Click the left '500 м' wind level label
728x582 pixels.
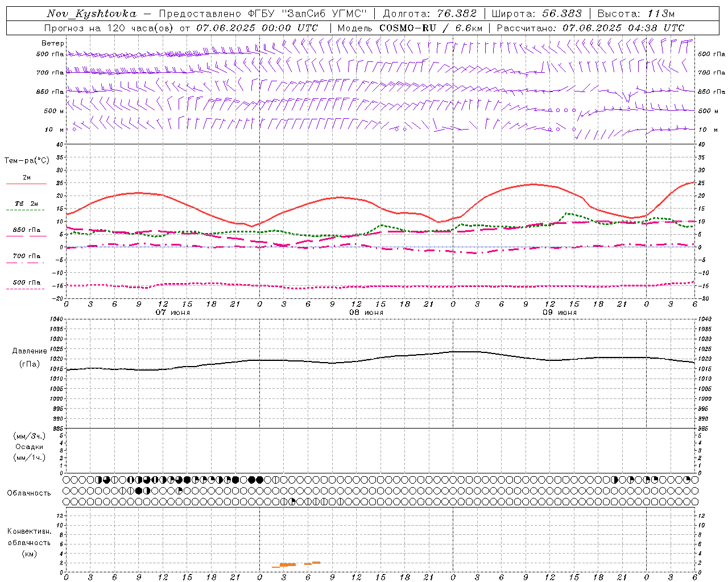pyautogui.click(x=53, y=111)
